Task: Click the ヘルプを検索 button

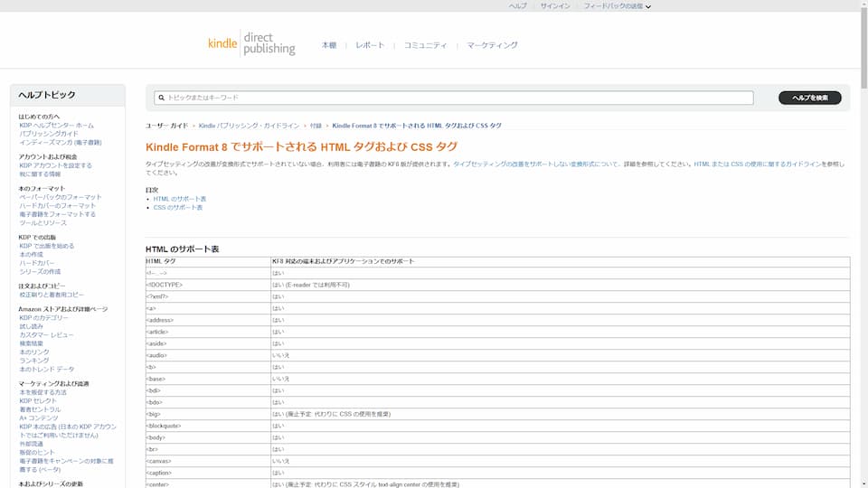Action: pyautogui.click(x=810, y=98)
